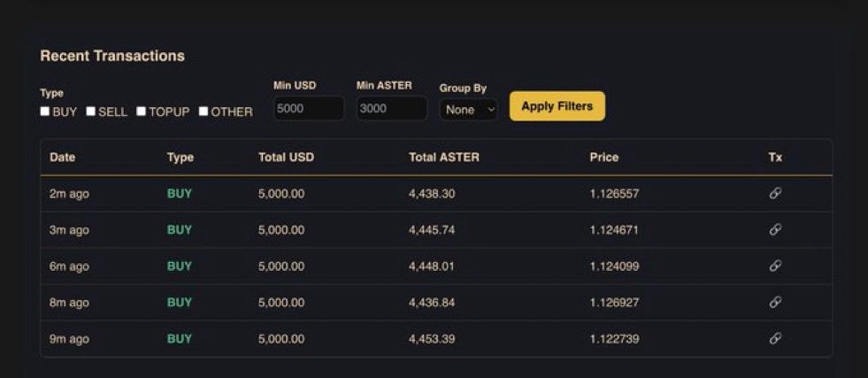This screenshot has height=378, width=868.
Task: Click the Tx column header
Action: pos(775,158)
